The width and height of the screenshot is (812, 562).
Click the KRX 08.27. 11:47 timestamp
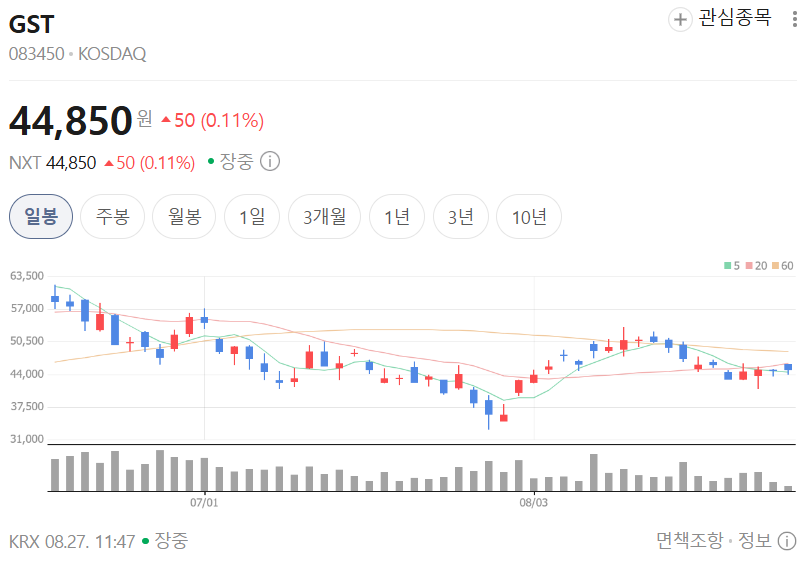[72, 542]
